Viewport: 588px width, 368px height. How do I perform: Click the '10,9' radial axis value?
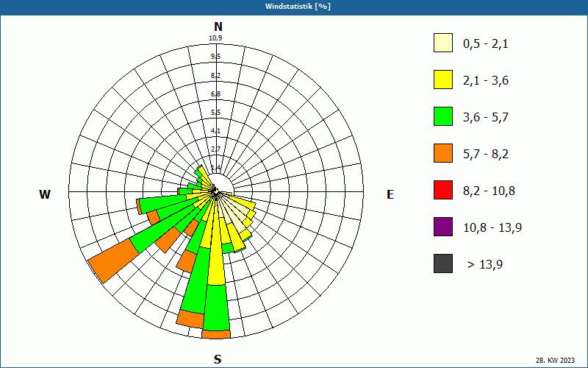tap(215, 38)
